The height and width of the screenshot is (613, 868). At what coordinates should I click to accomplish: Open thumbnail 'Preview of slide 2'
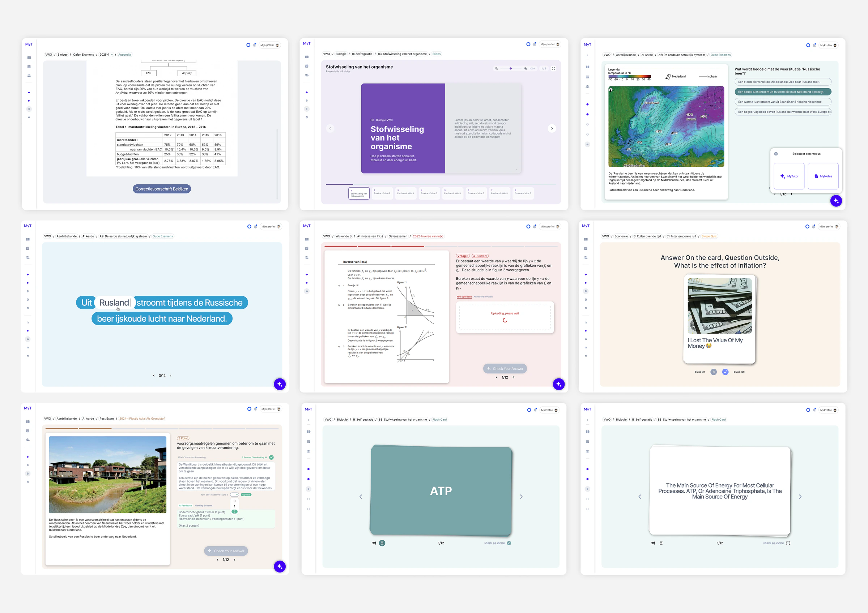click(382, 193)
